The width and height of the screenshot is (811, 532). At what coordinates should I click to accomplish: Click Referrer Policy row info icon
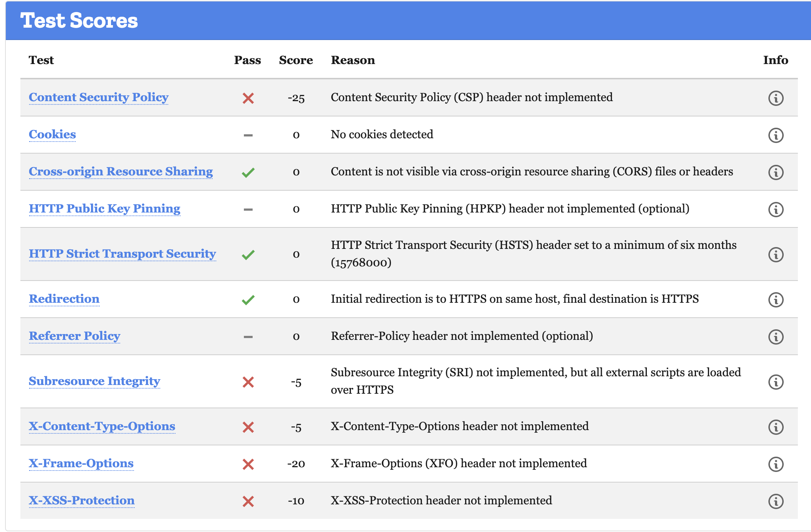pyautogui.click(x=775, y=337)
